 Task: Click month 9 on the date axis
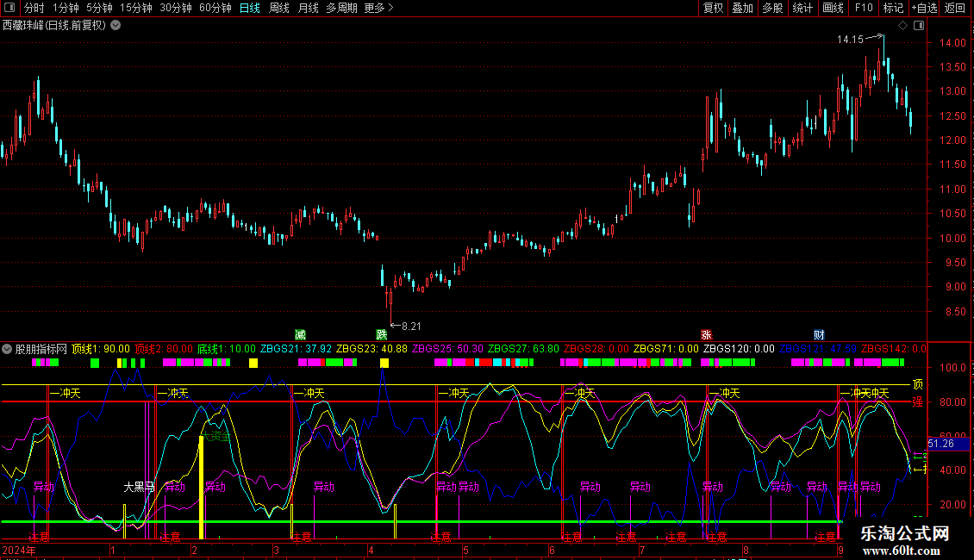(840, 550)
